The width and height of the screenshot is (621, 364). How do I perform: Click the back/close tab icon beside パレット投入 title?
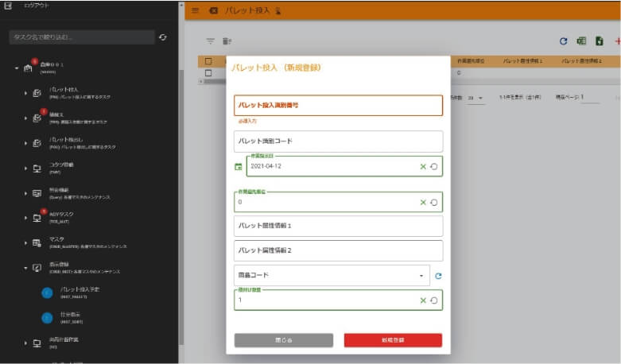[x=213, y=10]
